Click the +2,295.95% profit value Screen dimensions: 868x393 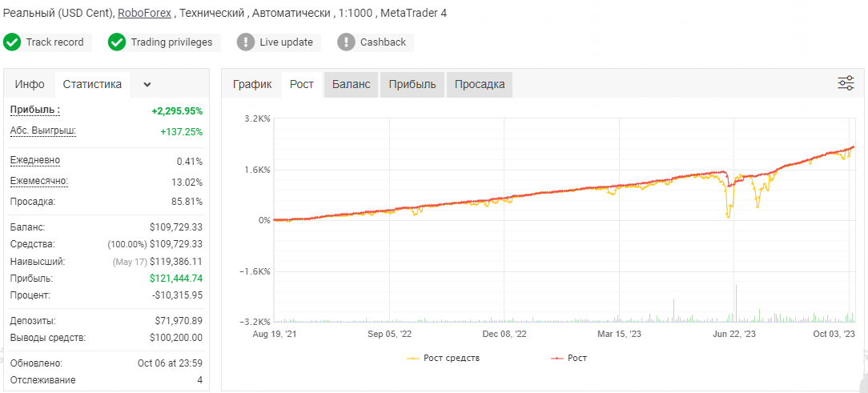click(177, 111)
